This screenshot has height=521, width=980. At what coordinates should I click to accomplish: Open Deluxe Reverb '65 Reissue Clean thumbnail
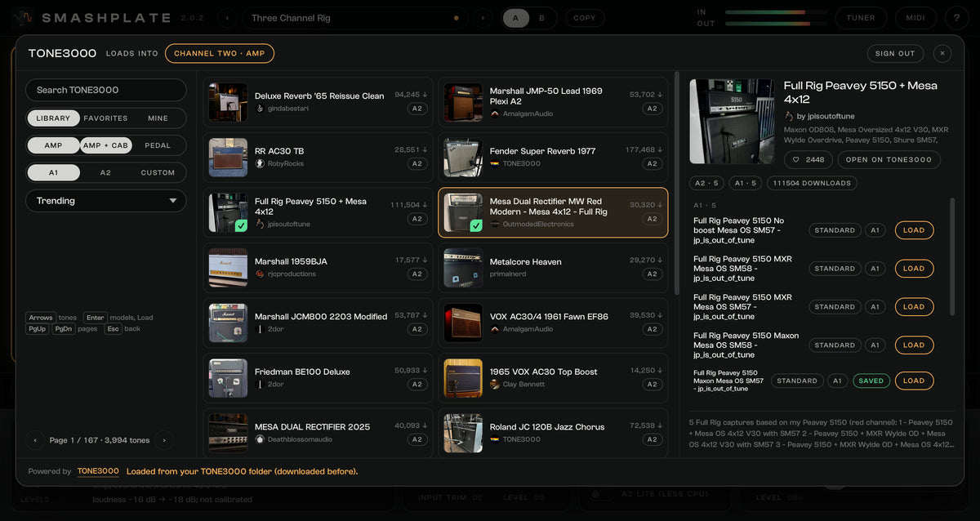point(228,102)
